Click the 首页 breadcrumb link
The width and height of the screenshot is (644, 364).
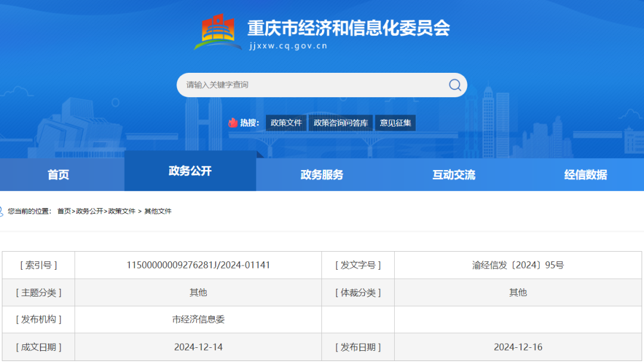(64, 211)
